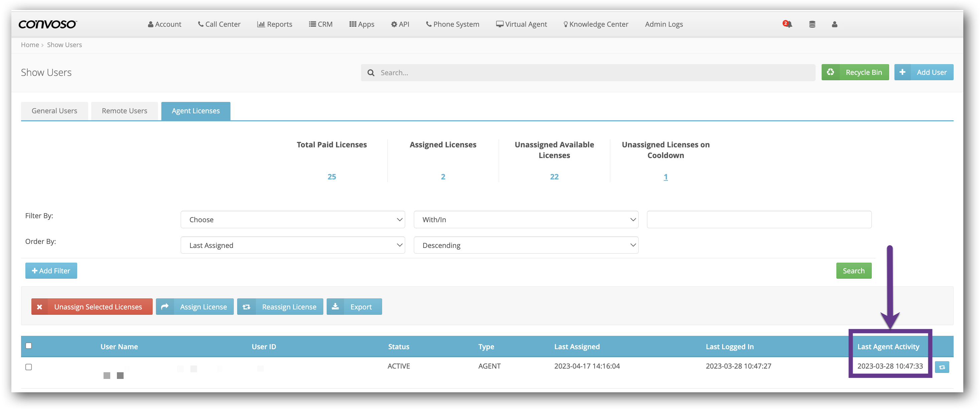Click the Recycle Bin recycle icon
Viewport: 980px width, 409px height.
pyautogui.click(x=830, y=72)
